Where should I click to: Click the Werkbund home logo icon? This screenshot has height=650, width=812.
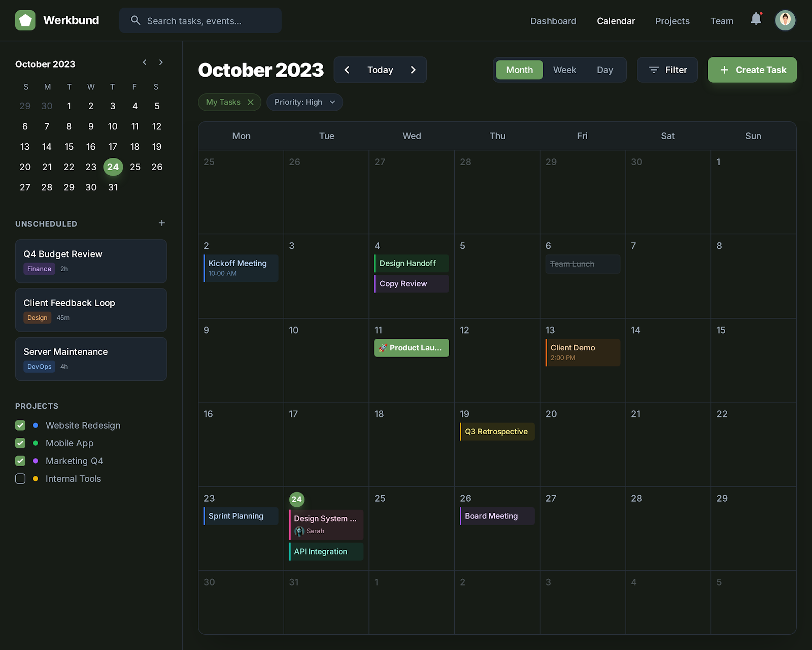[25, 20]
